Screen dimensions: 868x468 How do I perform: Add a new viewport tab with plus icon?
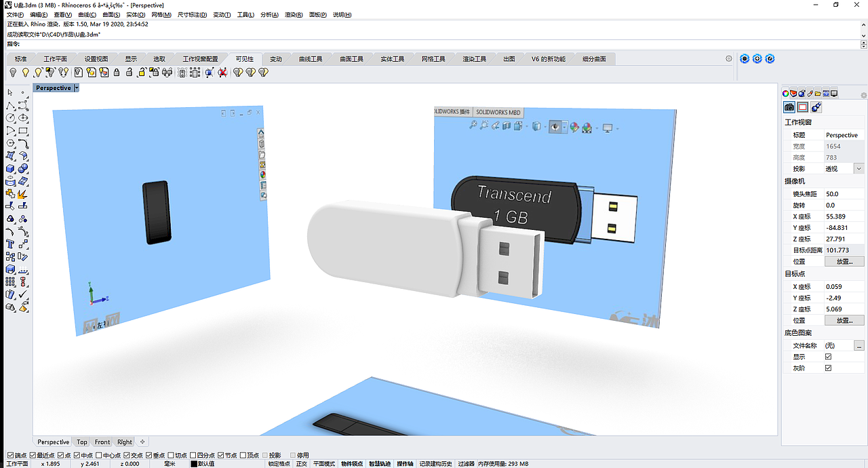pos(142,442)
